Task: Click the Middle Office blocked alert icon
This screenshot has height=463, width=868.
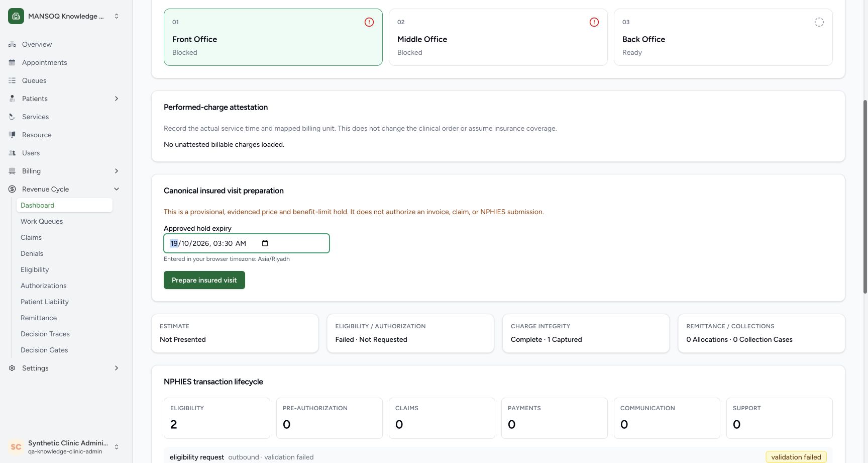Action: tap(594, 22)
